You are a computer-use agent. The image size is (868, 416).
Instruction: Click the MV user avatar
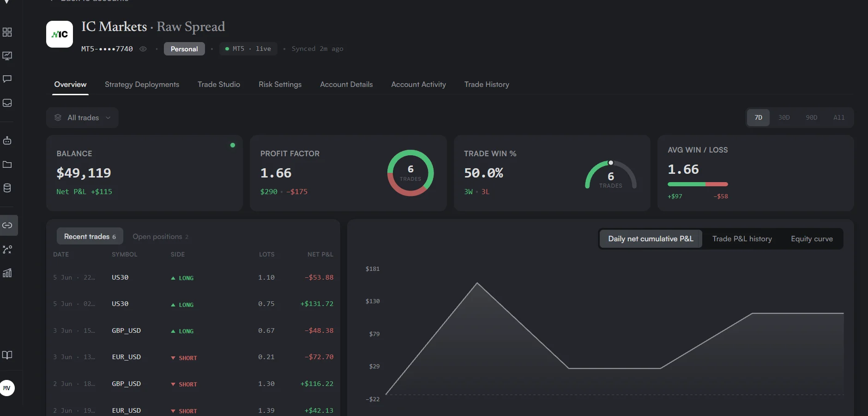point(7,388)
